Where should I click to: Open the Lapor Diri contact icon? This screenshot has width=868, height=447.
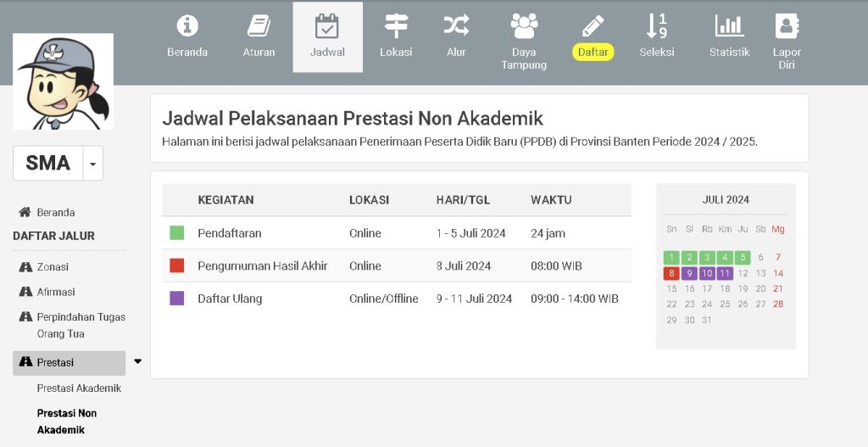point(787,26)
